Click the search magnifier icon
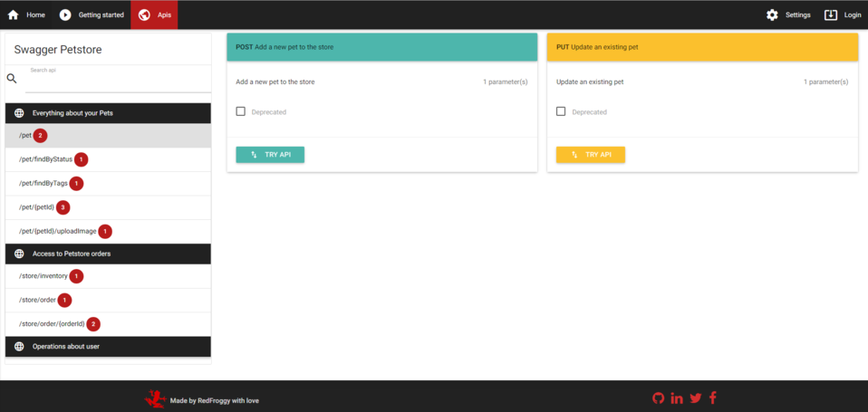Image resolution: width=868 pixels, height=412 pixels. (12, 79)
